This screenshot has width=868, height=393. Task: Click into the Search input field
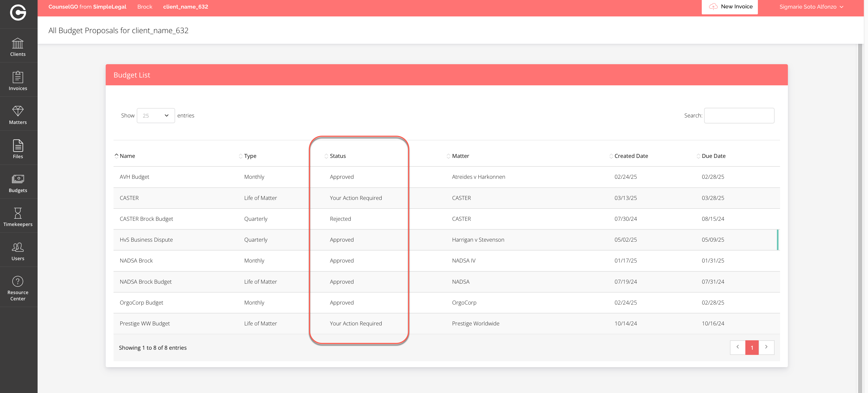[739, 116]
